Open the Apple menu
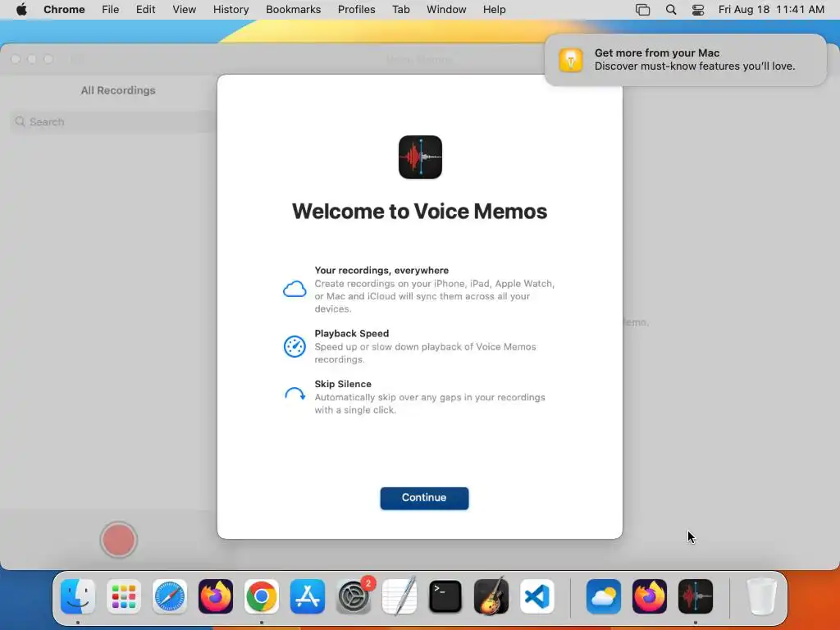The width and height of the screenshot is (840, 630). click(21, 10)
